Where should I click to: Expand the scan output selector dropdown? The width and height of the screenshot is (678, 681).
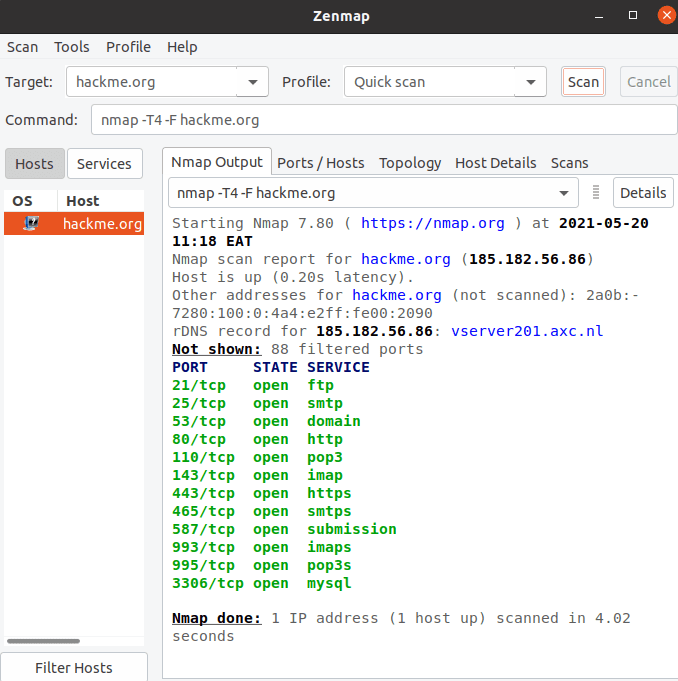tap(562, 193)
